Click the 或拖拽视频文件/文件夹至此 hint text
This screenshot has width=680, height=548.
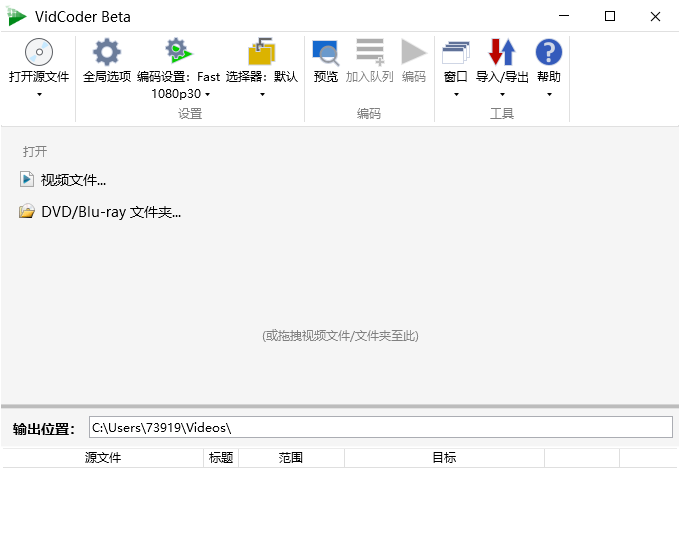click(x=340, y=336)
